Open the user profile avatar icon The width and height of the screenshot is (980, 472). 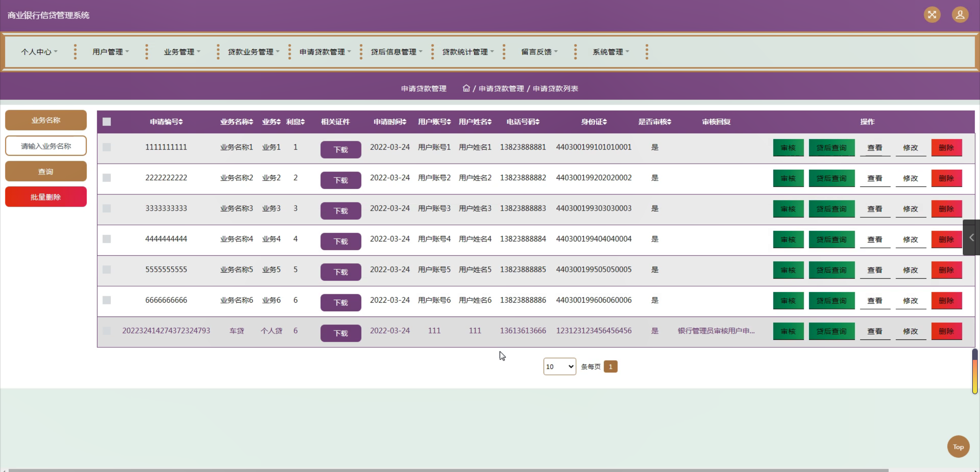click(960, 15)
